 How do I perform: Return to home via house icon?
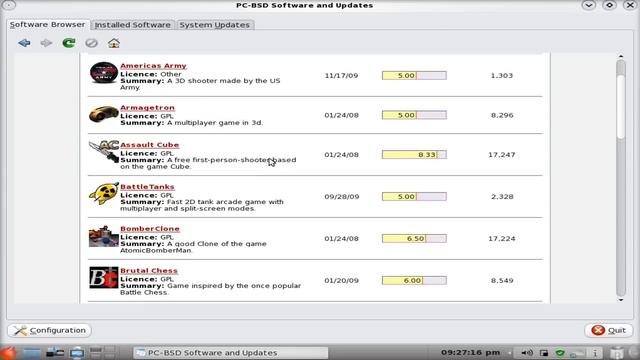[x=114, y=43]
